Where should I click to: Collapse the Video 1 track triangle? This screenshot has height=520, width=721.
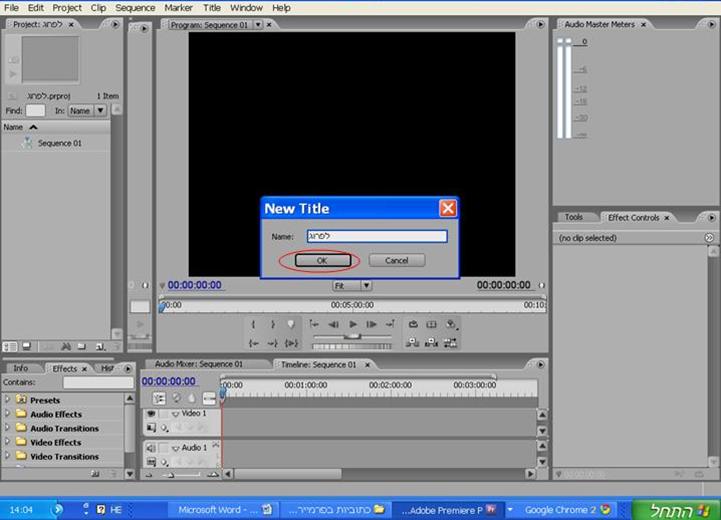(175, 414)
